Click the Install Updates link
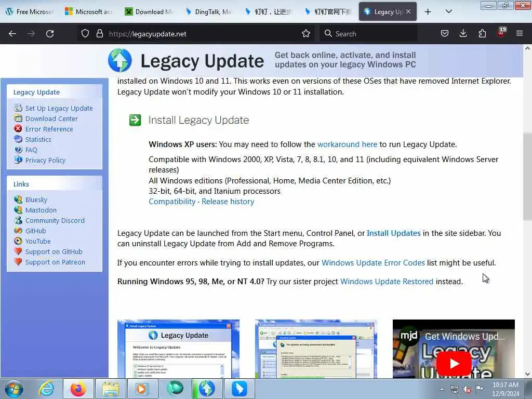 (394, 233)
